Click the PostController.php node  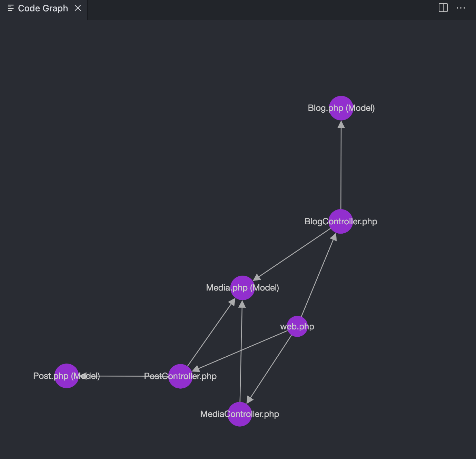tap(180, 376)
